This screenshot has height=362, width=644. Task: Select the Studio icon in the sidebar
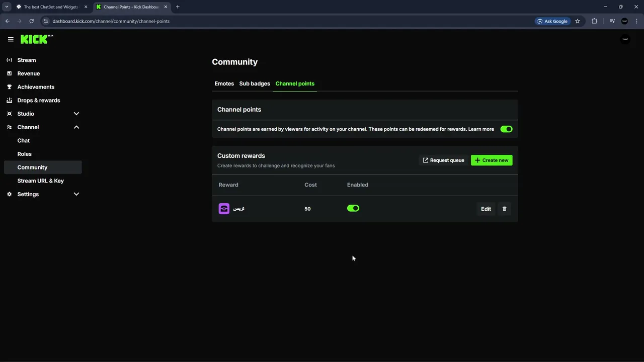pos(9,114)
